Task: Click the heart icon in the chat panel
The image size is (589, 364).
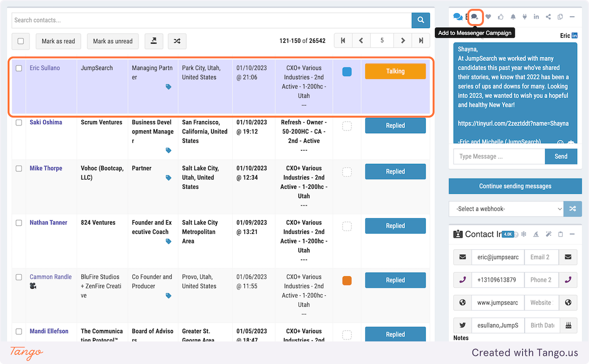Action: click(x=488, y=17)
